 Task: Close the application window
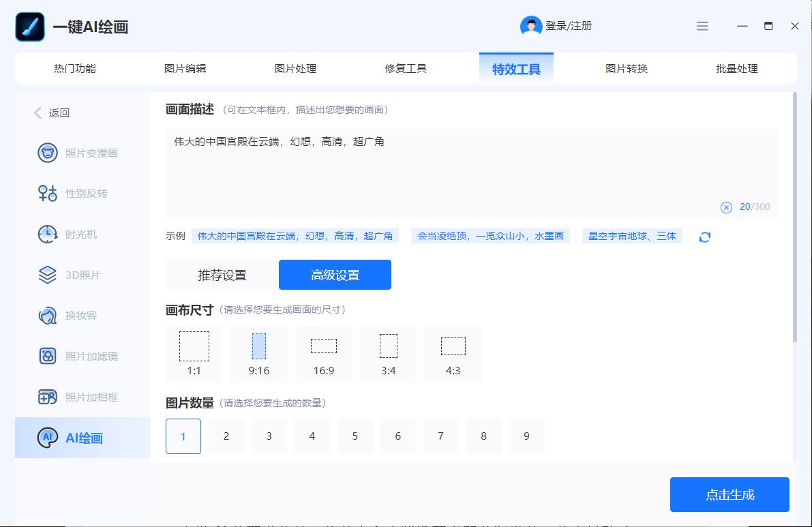pyautogui.click(x=795, y=26)
